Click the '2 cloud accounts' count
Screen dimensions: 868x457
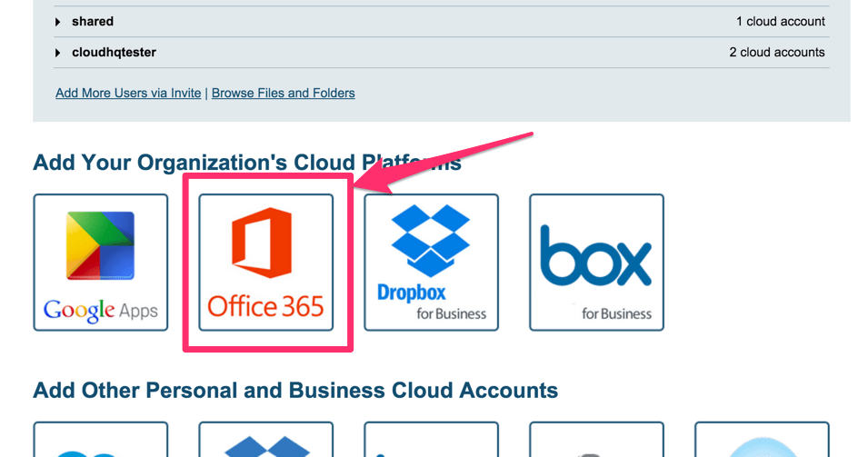pos(777,53)
